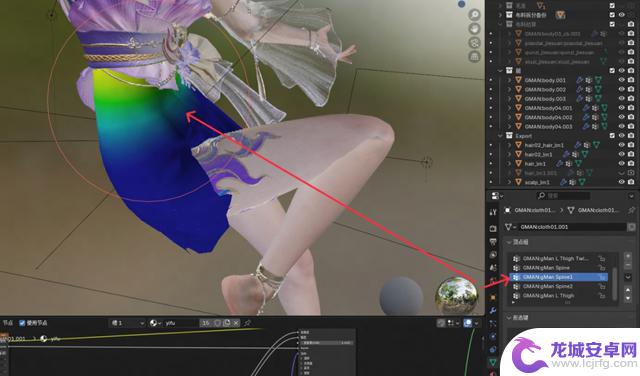Open the material slot dropdown in node editor
The height and width of the screenshot is (376, 640).
(x=127, y=323)
